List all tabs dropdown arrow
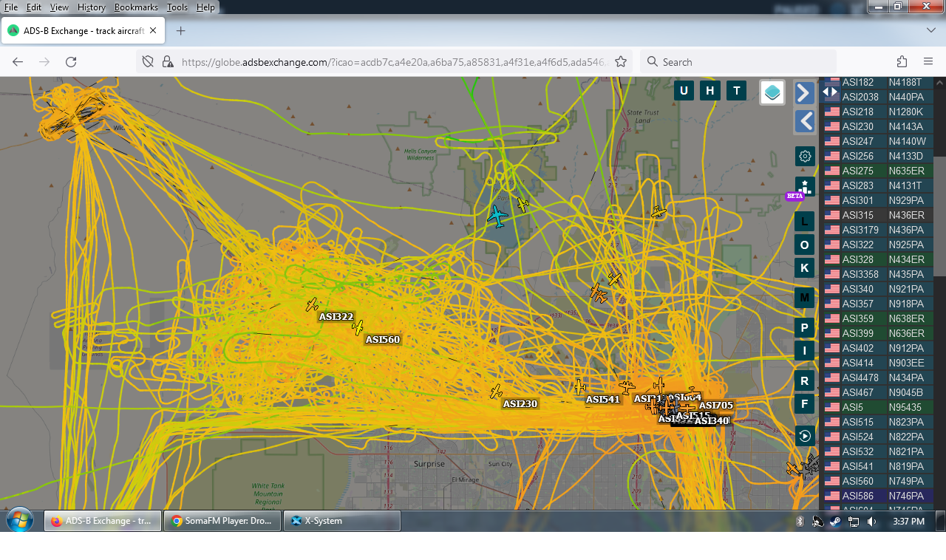Screen dimensions: 946x560 (x=931, y=31)
